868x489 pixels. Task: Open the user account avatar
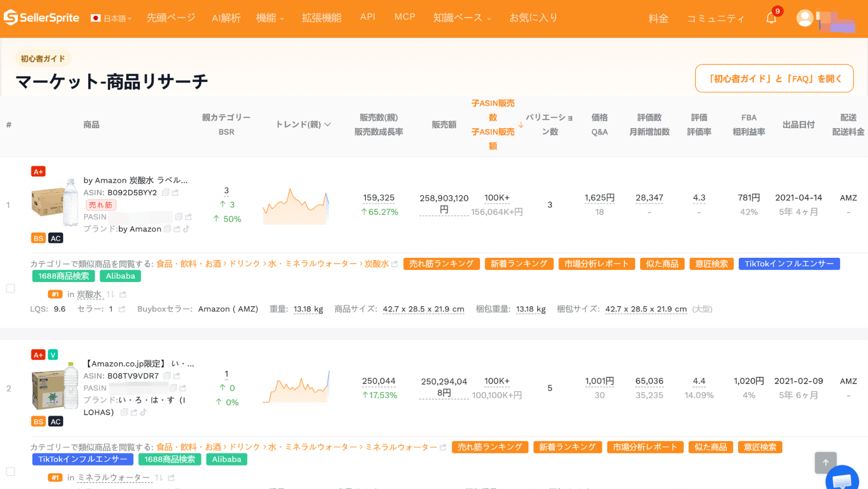click(805, 18)
